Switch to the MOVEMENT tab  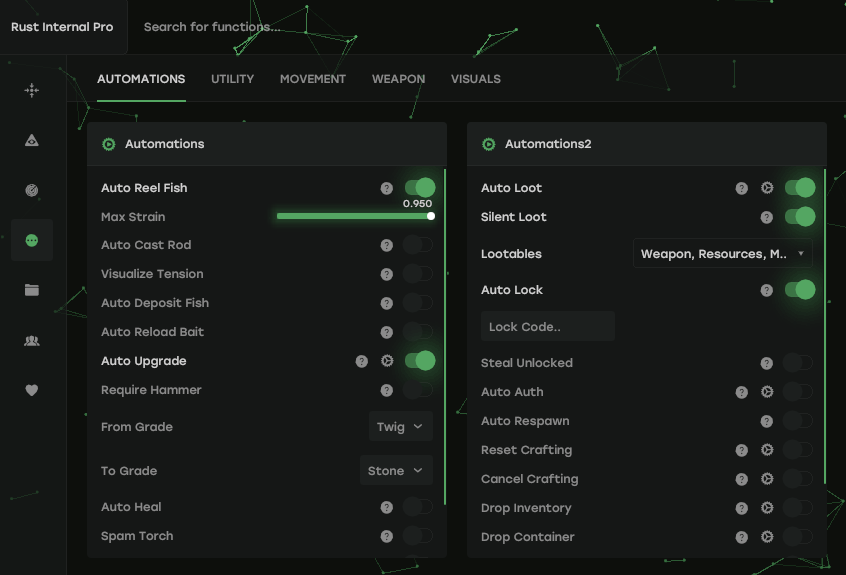313,79
